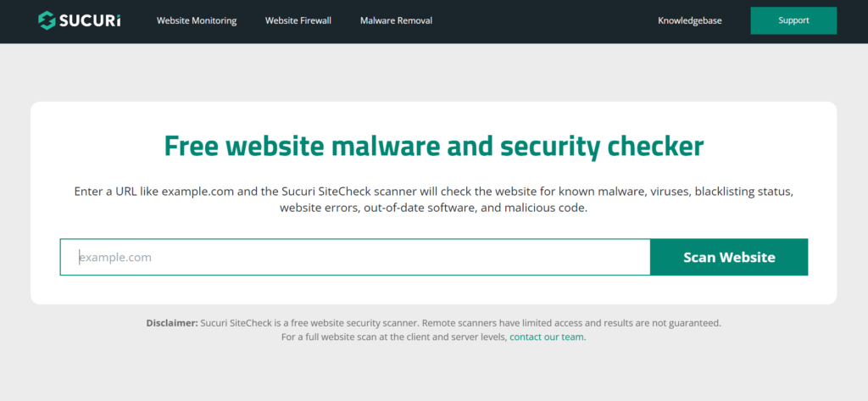Open the Website Firewall menu item
This screenshot has width=868, height=401.
click(298, 20)
